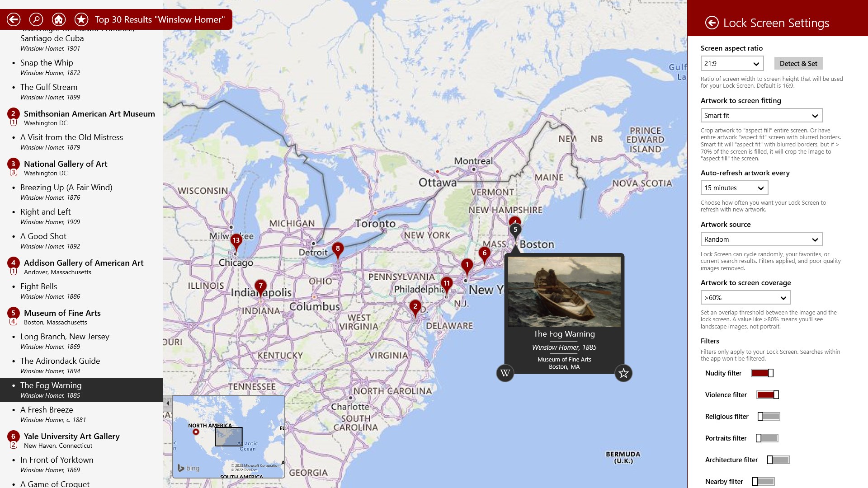
Task: Click red badge 5 for Museum of Fine Arts
Action: coord(13,313)
